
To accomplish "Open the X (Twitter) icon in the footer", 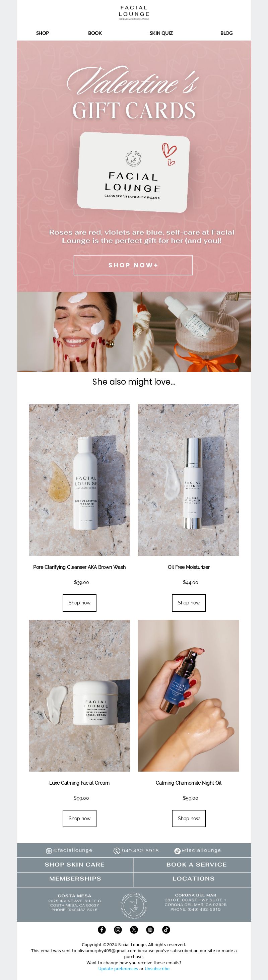I will point(134,929).
